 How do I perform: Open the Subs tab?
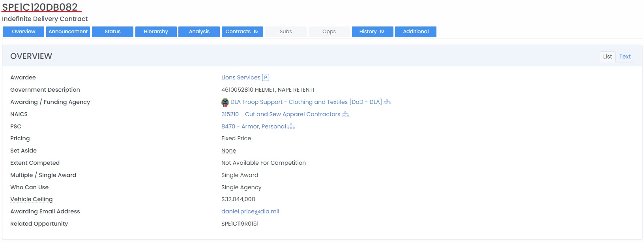(x=286, y=32)
